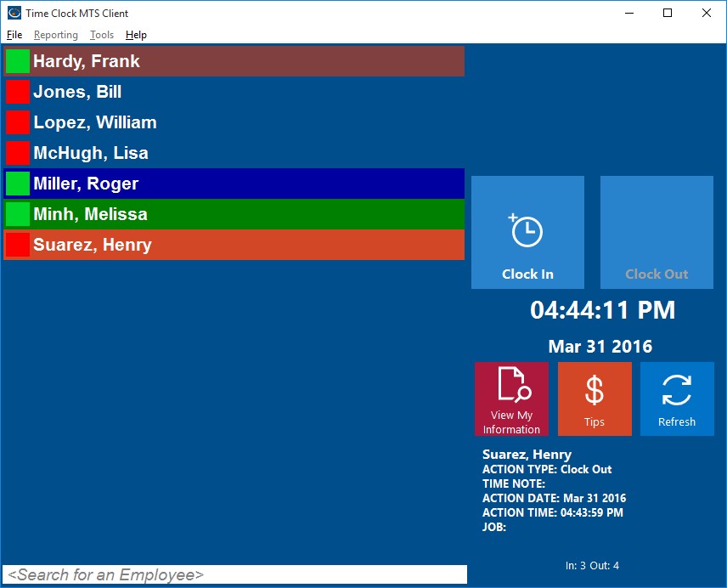Click Suarez, Henry heading in details panel
This screenshot has width=727, height=588.
(x=527, y=455)
